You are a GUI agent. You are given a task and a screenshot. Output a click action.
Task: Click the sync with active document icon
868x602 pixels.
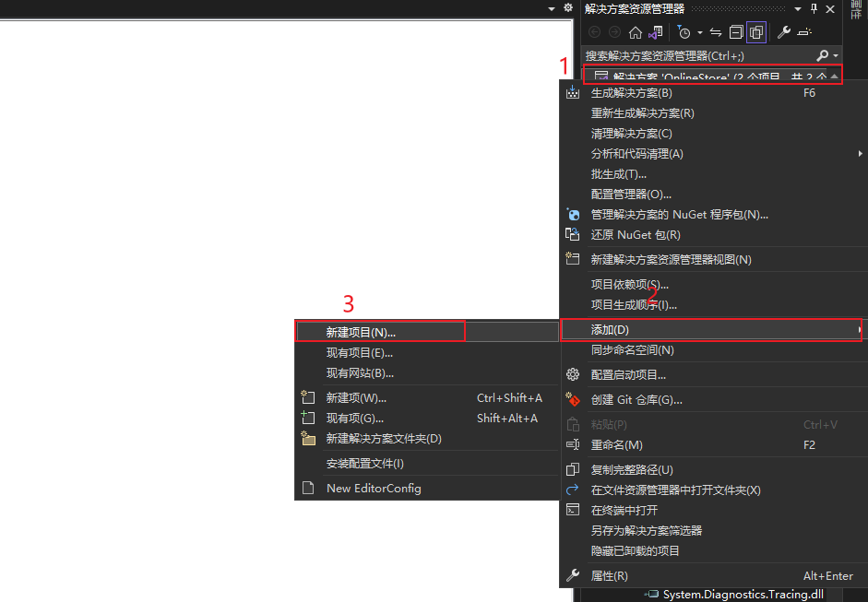tap(715, 32)
